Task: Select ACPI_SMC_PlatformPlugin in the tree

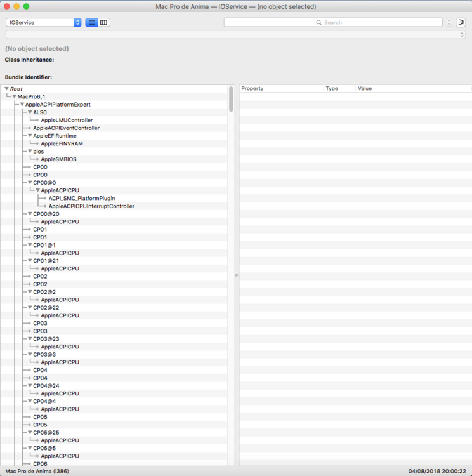Action: (x=81, y=198)
